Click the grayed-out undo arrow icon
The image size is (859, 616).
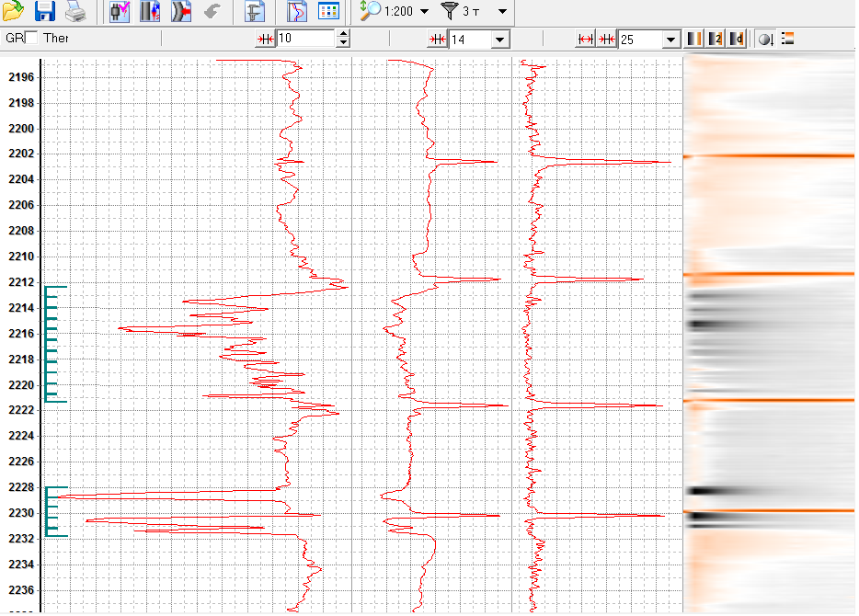212,11
